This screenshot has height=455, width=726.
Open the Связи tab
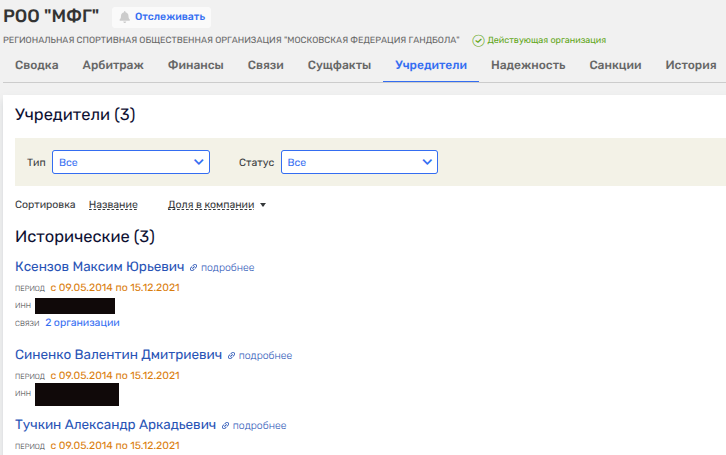point(265,66)
